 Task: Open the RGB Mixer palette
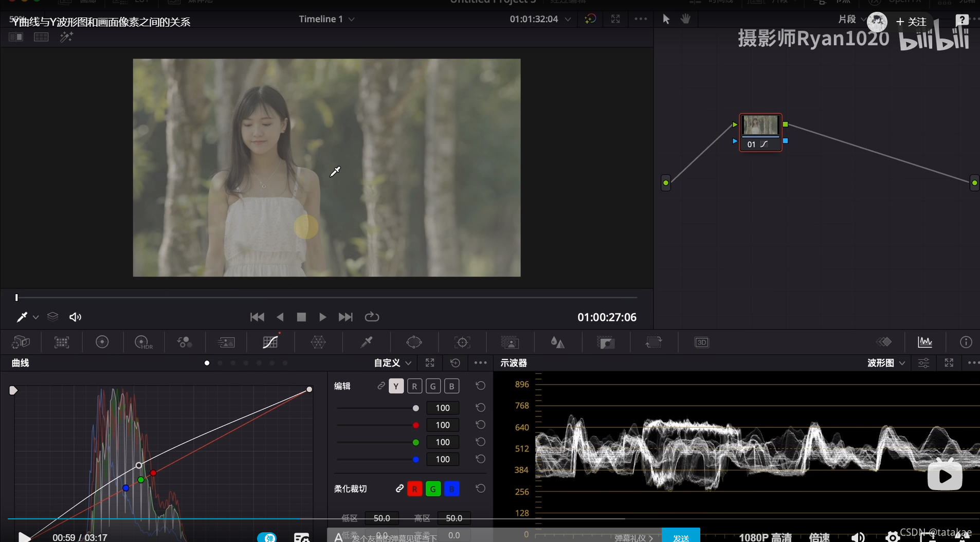click(x=185, y=342)
